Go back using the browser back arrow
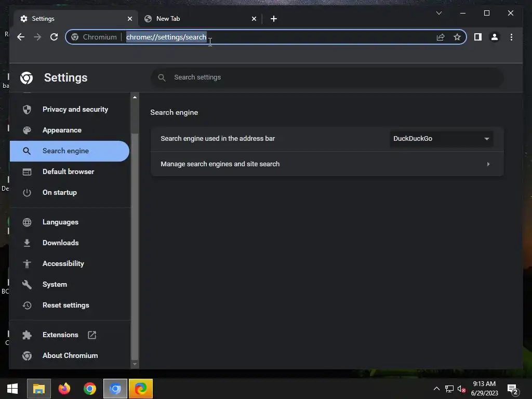 pos(21,37)
